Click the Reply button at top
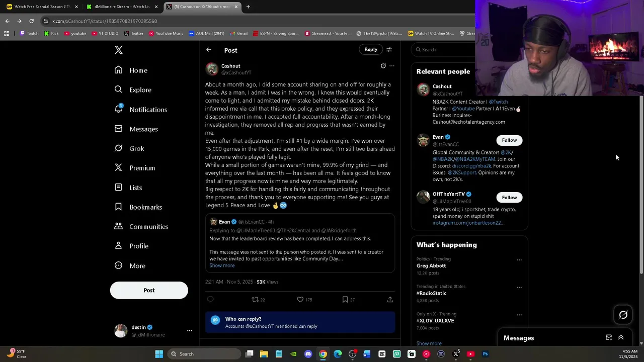The image size is (644, 362). [371, 49]
